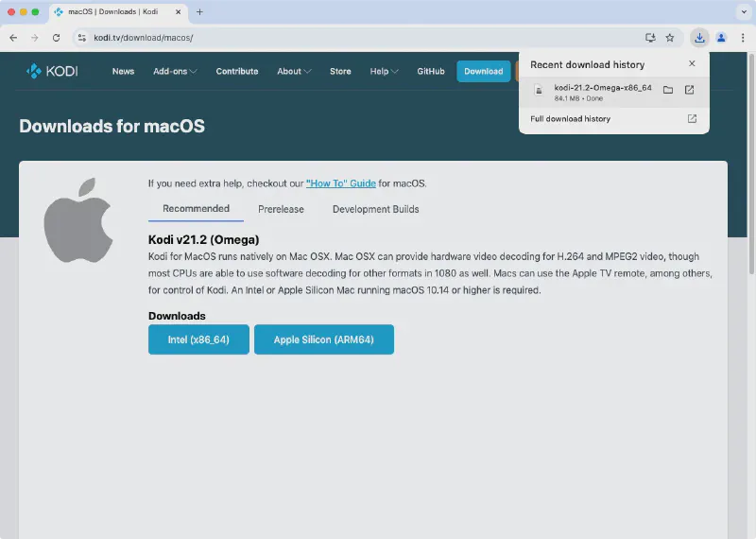Screen dimensions: 756x539
Task: Go back using browser back arrow
Action: 13,38
